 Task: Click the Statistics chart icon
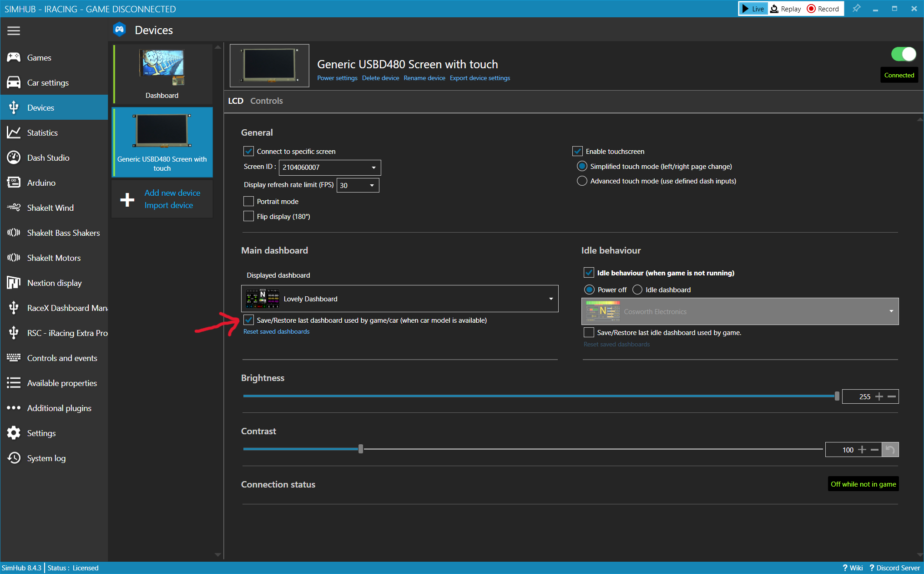pyautogui.click(x=14, y=132)
